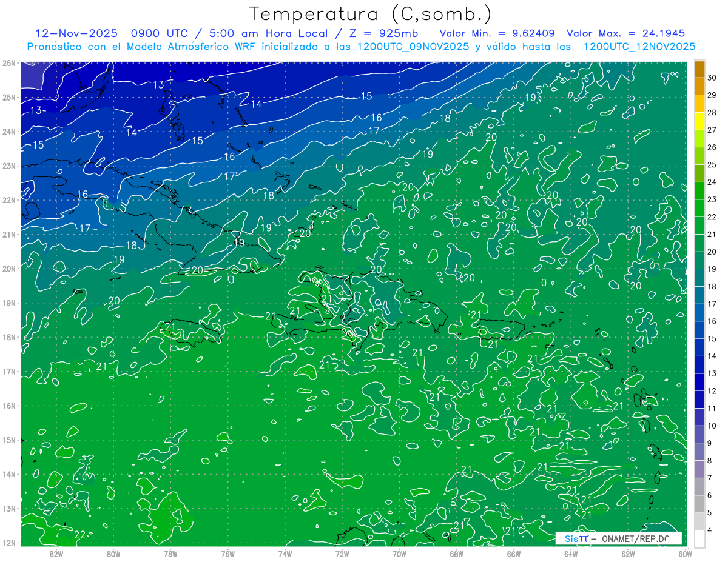Viewport: 728px width, 562px height.
Task: Click the '24N' latitude axis label
Action: point(8,132)
